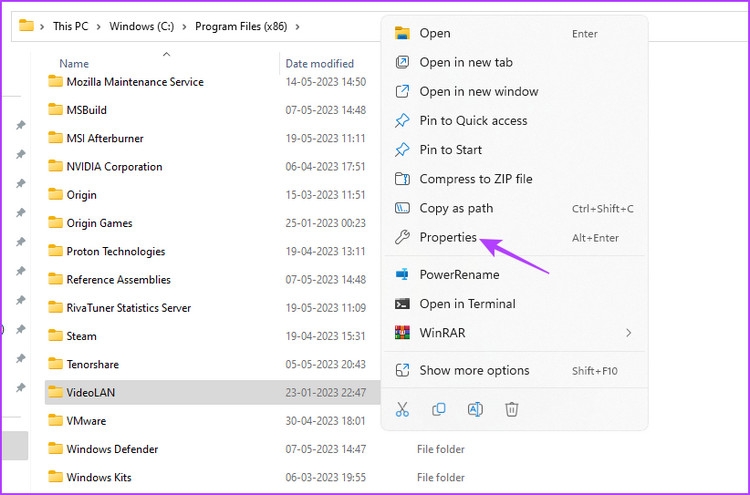
Task: Click File folder type in Windows Kits row
Action: (x=441, y=477)
